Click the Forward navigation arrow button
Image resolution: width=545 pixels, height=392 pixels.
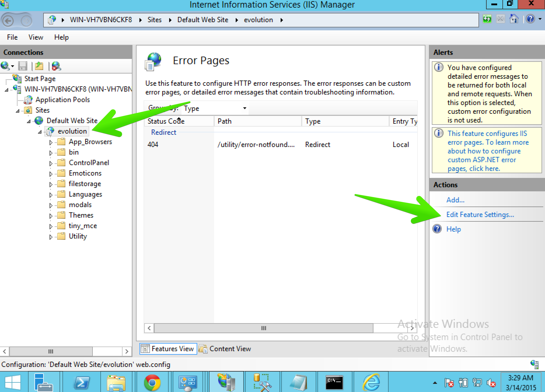(27, 20)
